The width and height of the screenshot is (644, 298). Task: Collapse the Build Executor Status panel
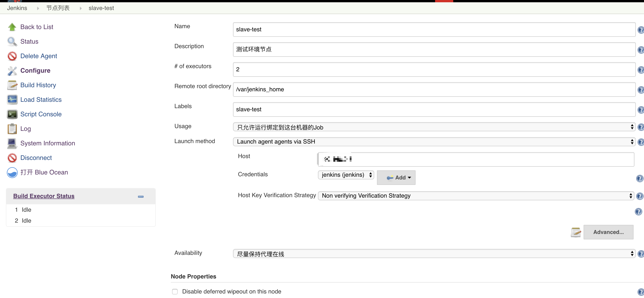click(141, 197)
